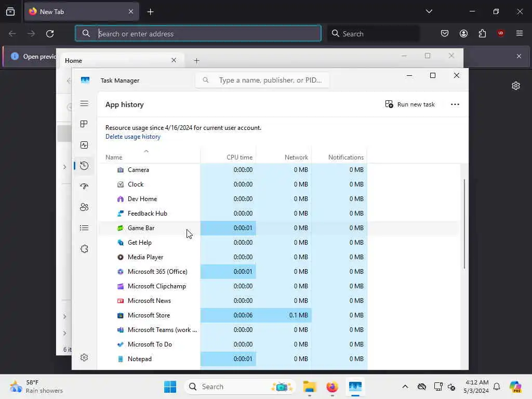Select the Media Player row
The image size is (532, 399).
tap(279, 257)
